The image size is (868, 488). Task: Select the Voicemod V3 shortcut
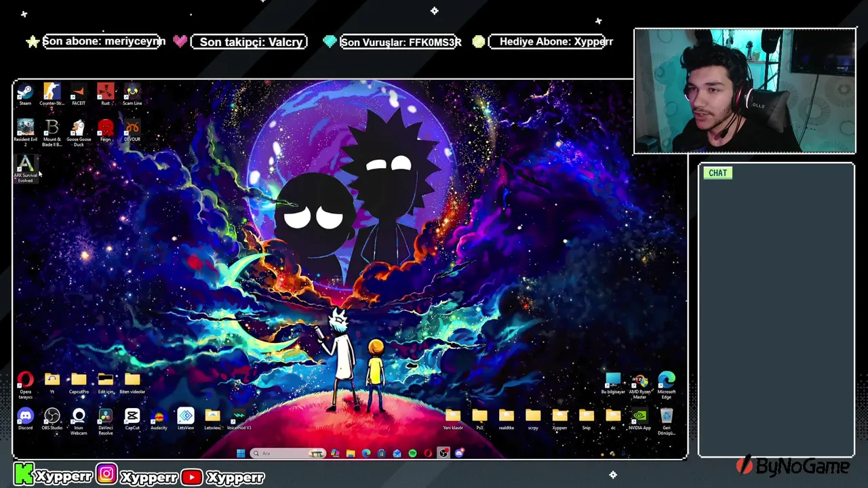239,420
